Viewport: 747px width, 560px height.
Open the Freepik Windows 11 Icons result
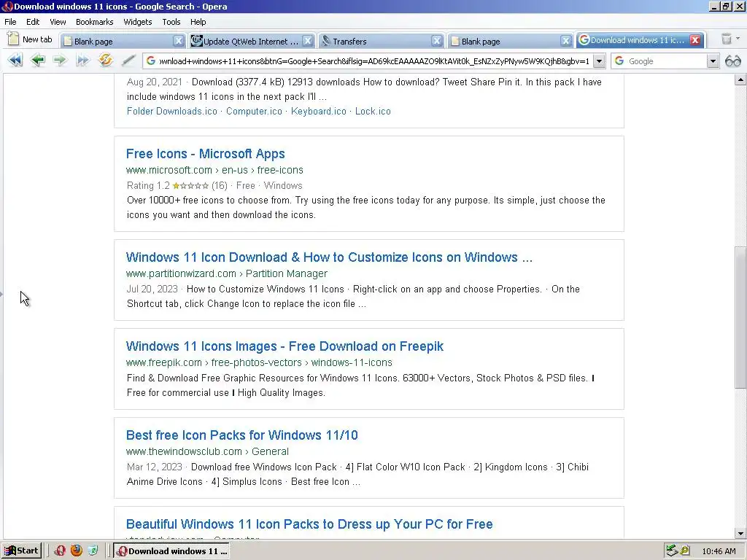285,346
